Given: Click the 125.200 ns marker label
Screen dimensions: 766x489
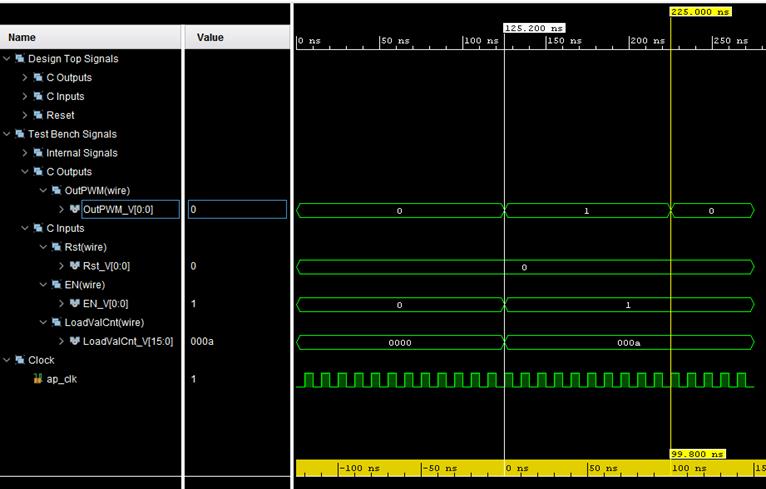Looking at the screenshot, I should click(534, 28).
